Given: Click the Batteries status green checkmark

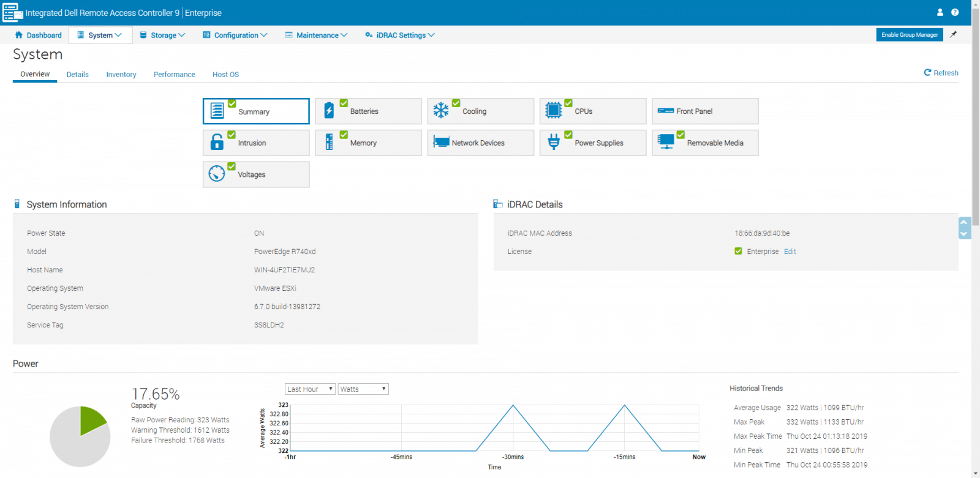Looking at the screenshot, I should [344, 103].
